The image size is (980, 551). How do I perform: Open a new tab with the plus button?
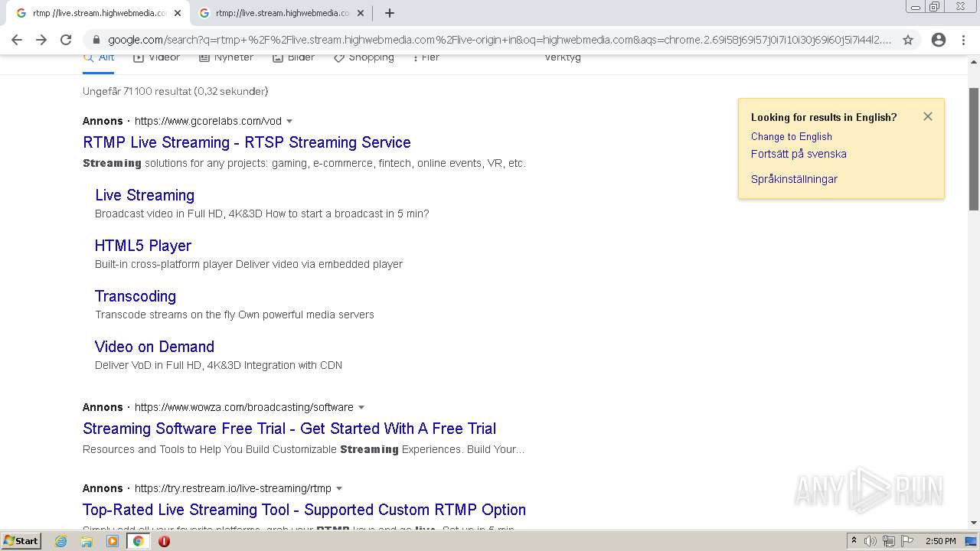coord(390,13)
